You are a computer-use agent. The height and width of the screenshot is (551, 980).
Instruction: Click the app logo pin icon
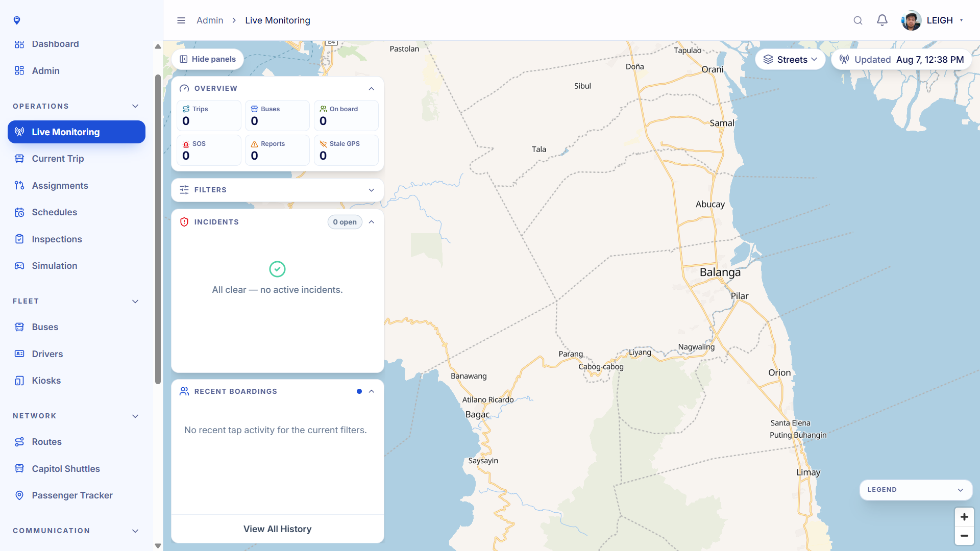(x=17, y=20)
